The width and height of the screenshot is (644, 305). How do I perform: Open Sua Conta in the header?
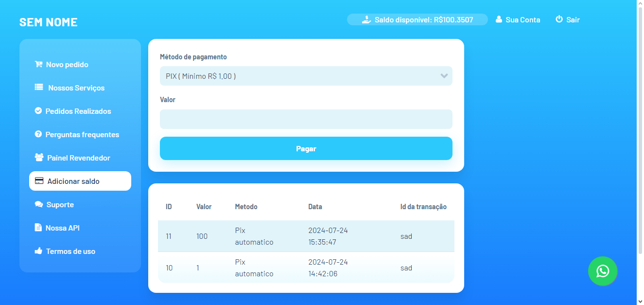point(518,20)
